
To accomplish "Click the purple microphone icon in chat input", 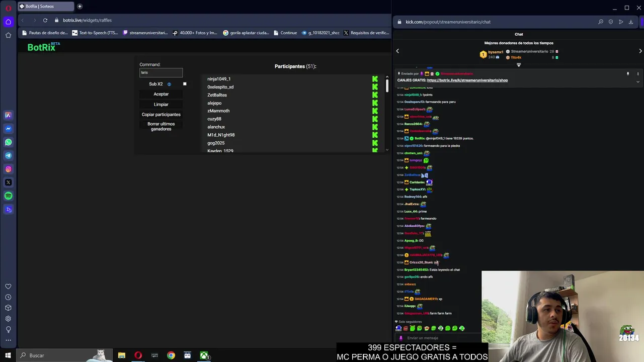I will [x=401, y=338].
